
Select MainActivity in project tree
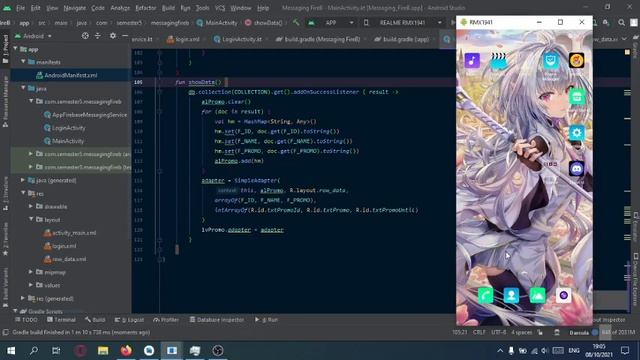63,141
